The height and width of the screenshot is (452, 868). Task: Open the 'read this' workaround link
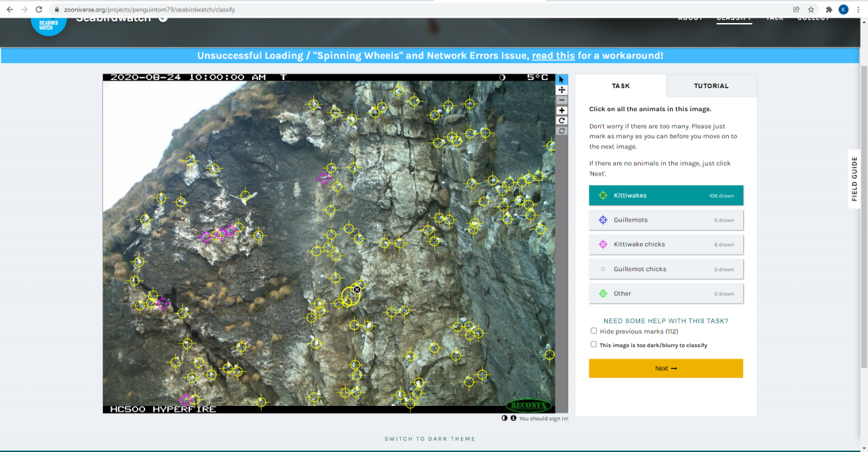coord(553,56)
